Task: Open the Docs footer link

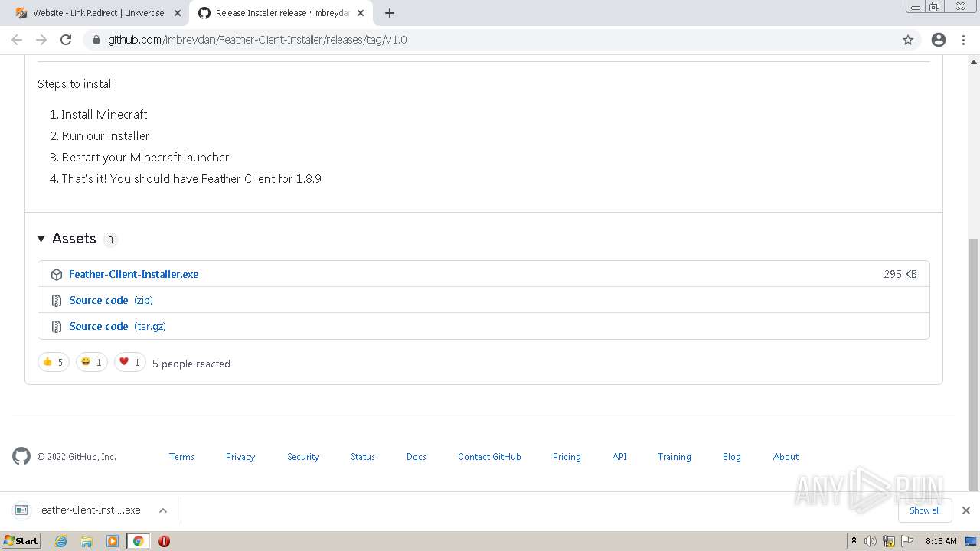Action: coord(416,456)
